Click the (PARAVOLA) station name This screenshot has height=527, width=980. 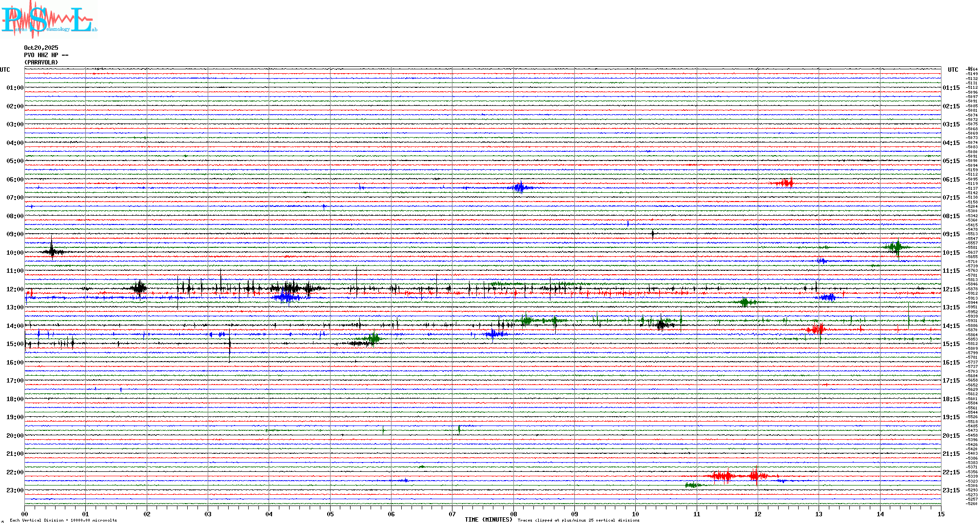(41, 62)
